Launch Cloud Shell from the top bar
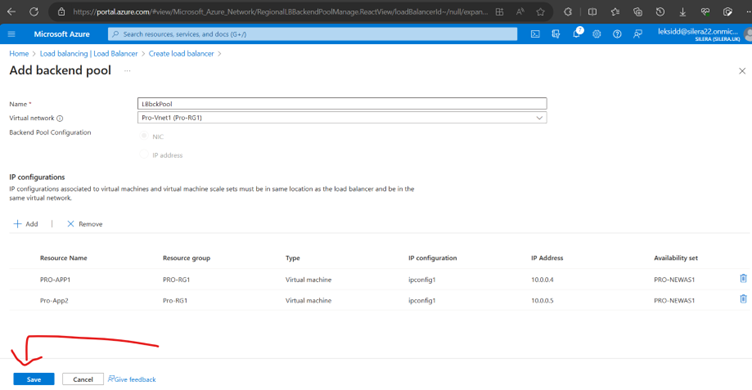Viewport: 752px width, 390px height. click(535, 34)
